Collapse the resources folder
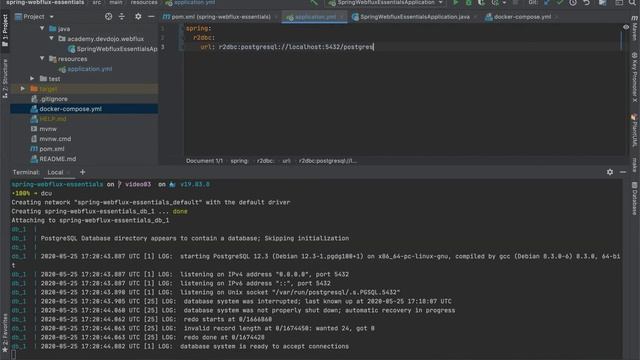This screenshot has height=360, width=640. [x=42, y=58]
